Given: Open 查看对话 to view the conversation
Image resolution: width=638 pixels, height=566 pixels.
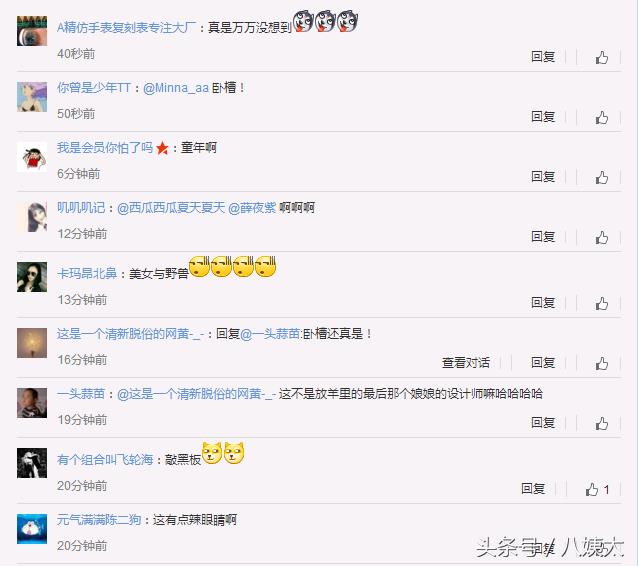Looking at the screenshot, I should [x=466, y=363].
